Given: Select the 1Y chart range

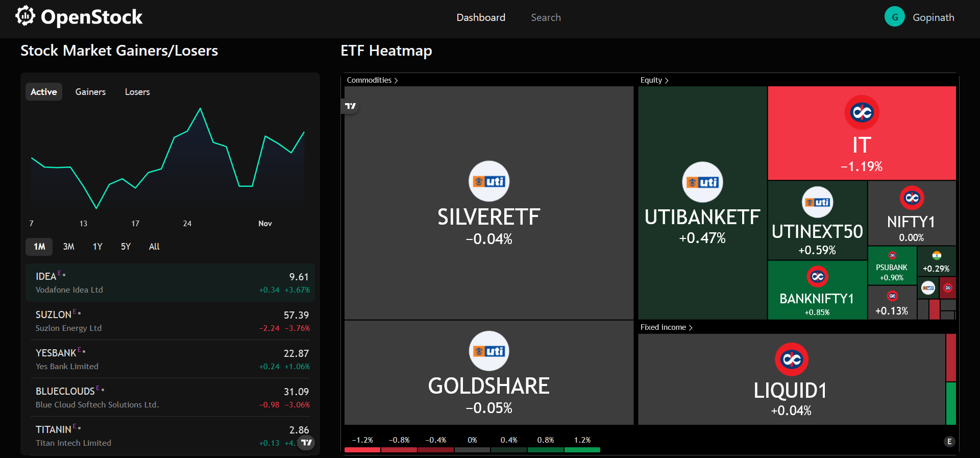Looking at the screenshot, I should pyautogui.click(x=97, y=247).
